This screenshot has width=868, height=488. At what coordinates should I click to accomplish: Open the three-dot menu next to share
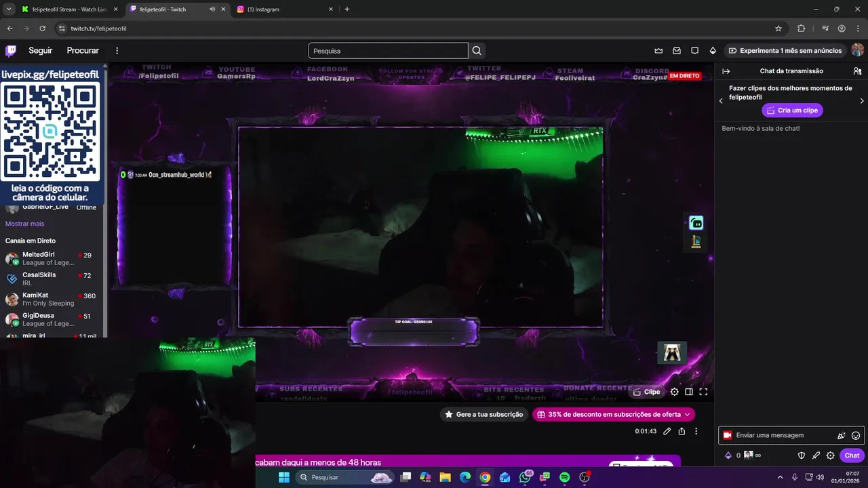696,431
